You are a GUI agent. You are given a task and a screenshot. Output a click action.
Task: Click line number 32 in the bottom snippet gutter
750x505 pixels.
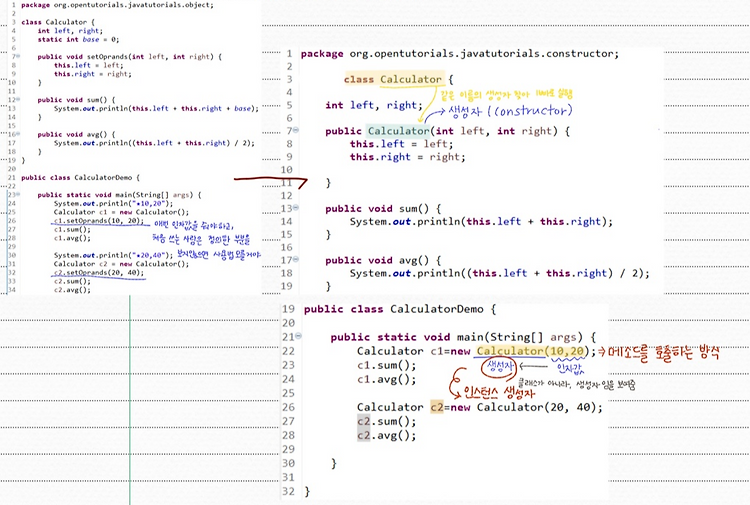click(x=288, y=491)
